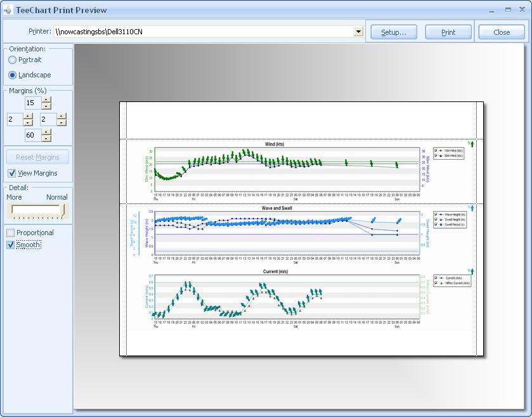
Task: Increase the right margin spinner
Action: pos(62,116)
